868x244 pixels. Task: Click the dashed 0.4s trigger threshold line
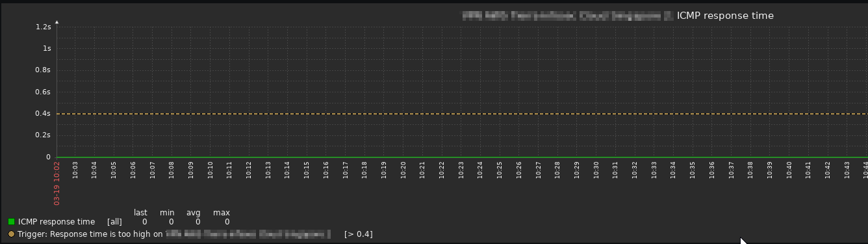(462, 114)
